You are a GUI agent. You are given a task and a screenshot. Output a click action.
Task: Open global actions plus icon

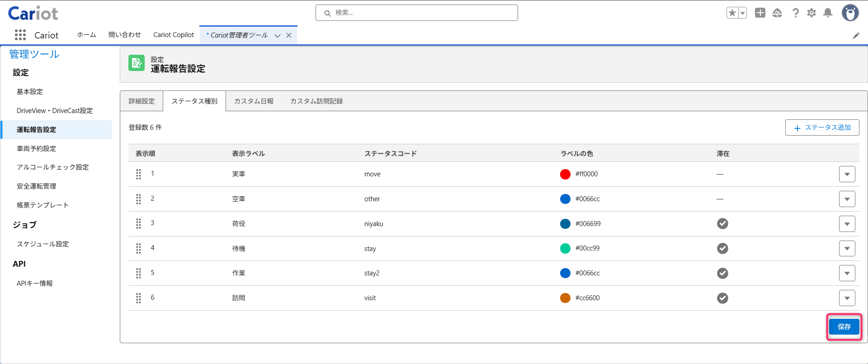(x=760, y=13)
